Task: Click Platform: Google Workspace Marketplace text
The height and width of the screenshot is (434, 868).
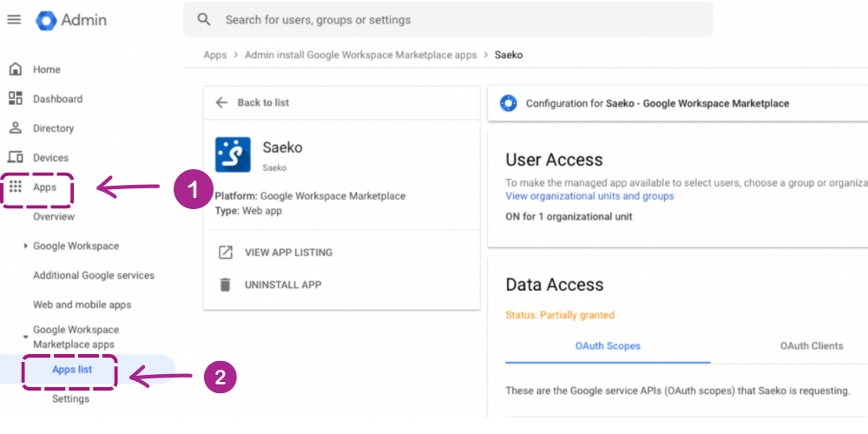Action: 310,196
